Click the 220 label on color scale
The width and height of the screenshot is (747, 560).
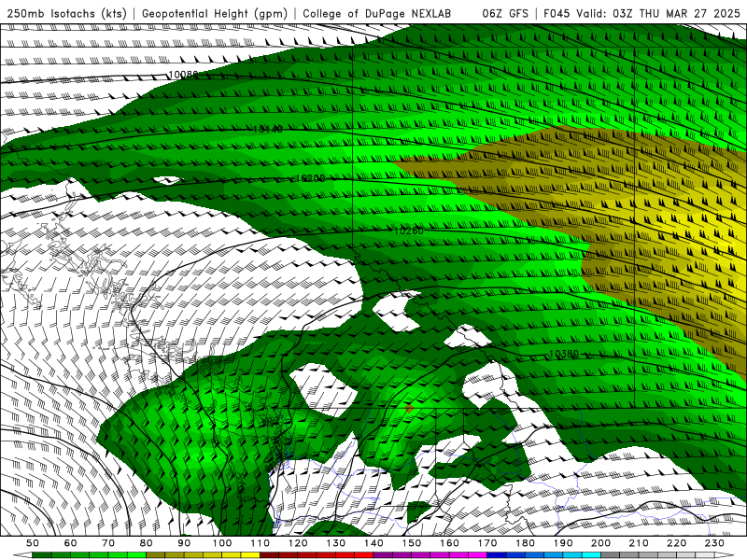pos(676,543)
